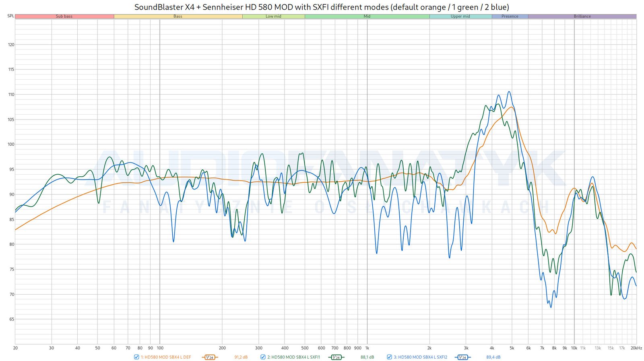Click the Brilliance band label
The width and height of the screenshot is (644, 361).
pyautogui.click(x=582, y=17)
